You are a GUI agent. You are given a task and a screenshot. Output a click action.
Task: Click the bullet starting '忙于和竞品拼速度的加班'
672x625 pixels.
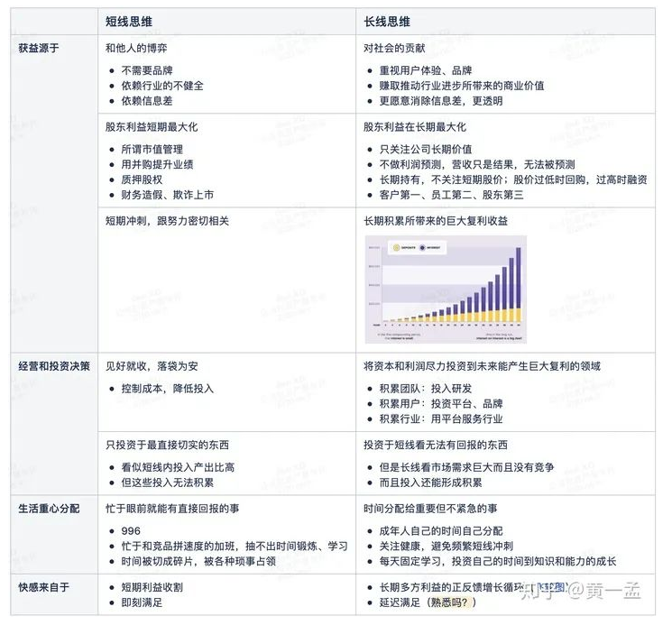(x=235, y=547)
